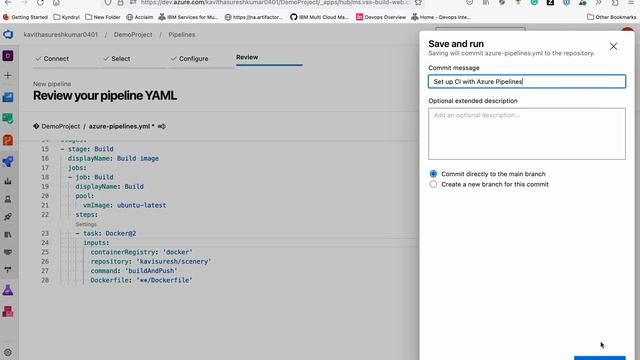Click line 28 Dockerfile path value

(164, 280)
